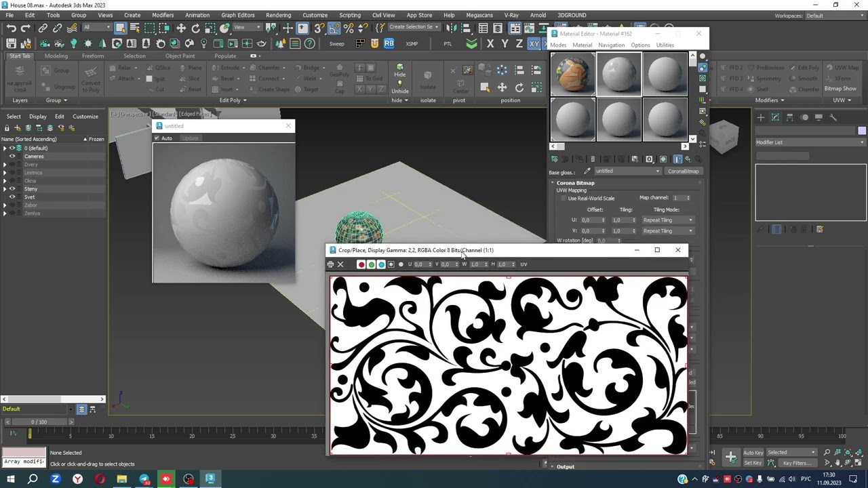Image resolution: width=868 pixels, height=488 pixels.
Task: Toggle Auto checkbox in untitled preview window
Action: [157, 138]
